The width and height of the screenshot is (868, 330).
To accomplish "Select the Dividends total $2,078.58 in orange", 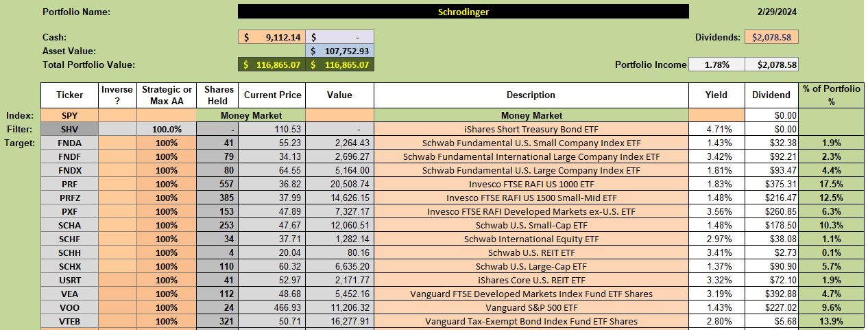I will coord(771,37).
